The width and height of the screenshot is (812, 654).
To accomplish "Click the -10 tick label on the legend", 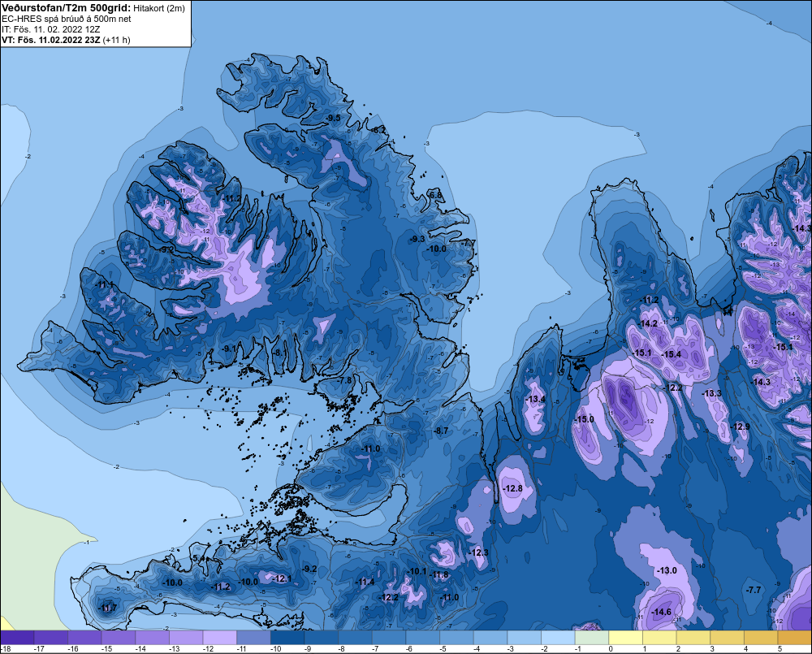I will 275,649.
